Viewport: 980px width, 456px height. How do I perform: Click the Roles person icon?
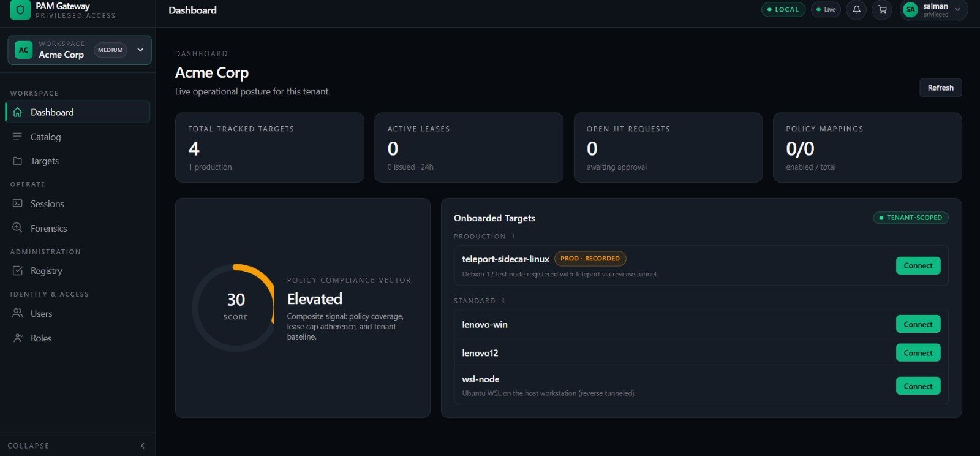coord(18,338)
